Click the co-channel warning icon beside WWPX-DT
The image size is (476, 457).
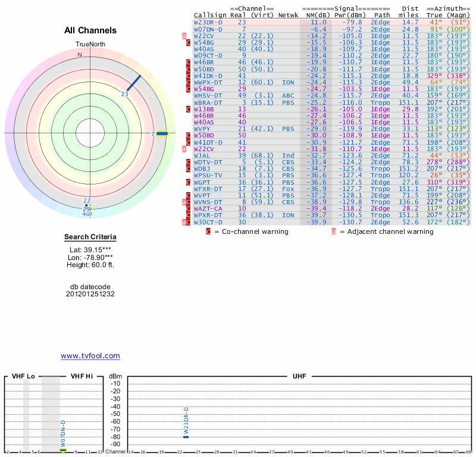tap(188, 82)
